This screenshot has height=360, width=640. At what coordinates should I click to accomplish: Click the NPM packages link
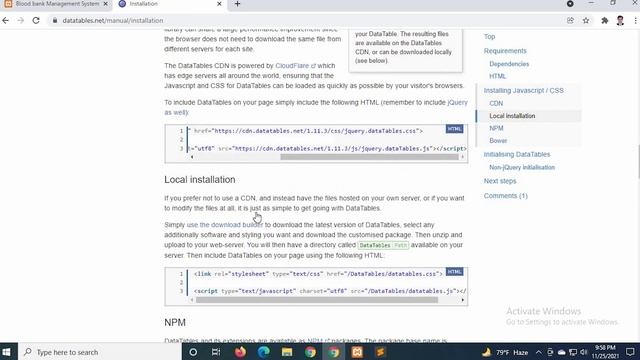pos(318,341)
